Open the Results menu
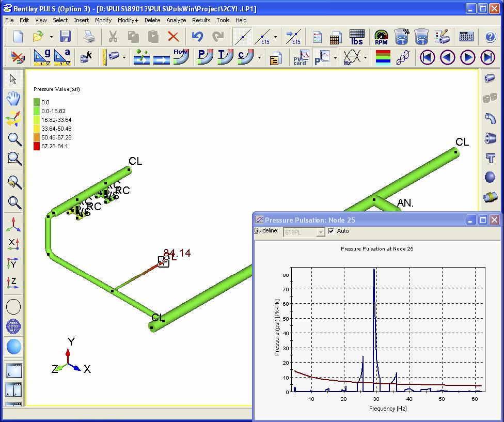Image resolution: width=504 pixels, height=422 pixels. (x=201, y=20)
